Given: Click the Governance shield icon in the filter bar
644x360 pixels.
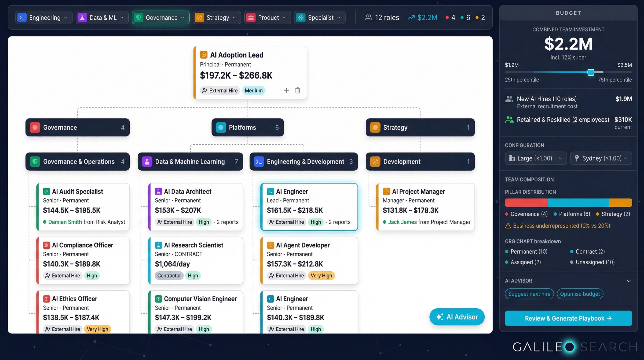Looking at the screenshot, I should point(139,17).
